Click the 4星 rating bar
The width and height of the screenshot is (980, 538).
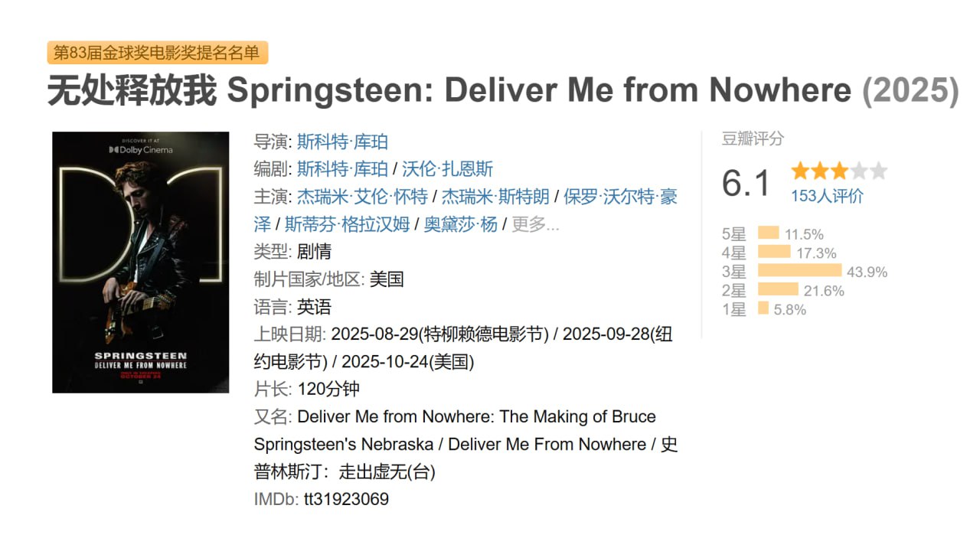774,252
